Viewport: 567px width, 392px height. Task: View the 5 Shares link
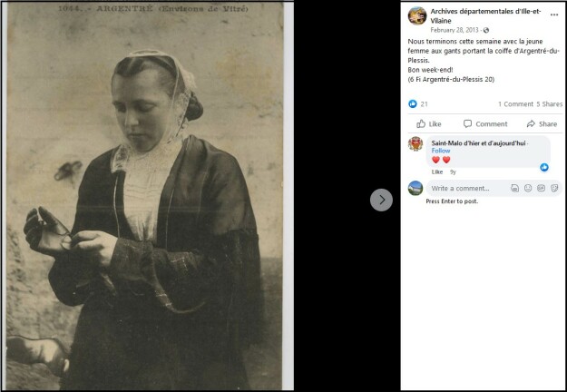[x=549, y=104]
